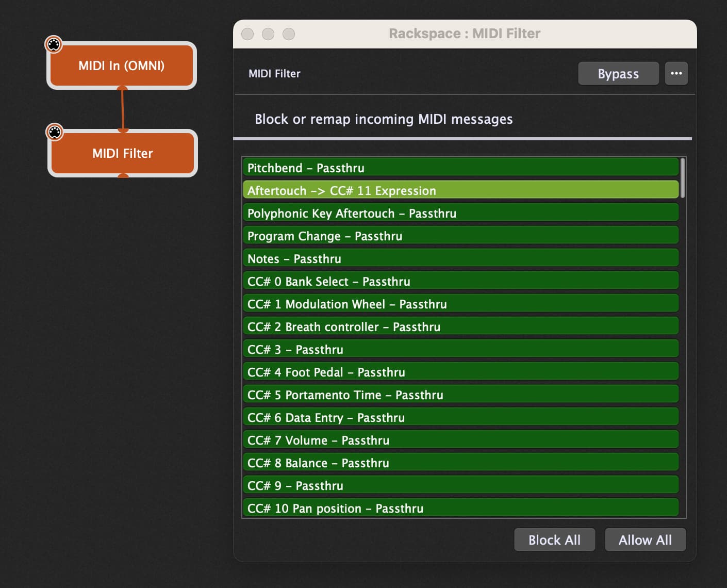Select Aftertouch to CC# 11 Expression row
The width and height of the screenshot is (727, 588).
(x=460, y=190)
